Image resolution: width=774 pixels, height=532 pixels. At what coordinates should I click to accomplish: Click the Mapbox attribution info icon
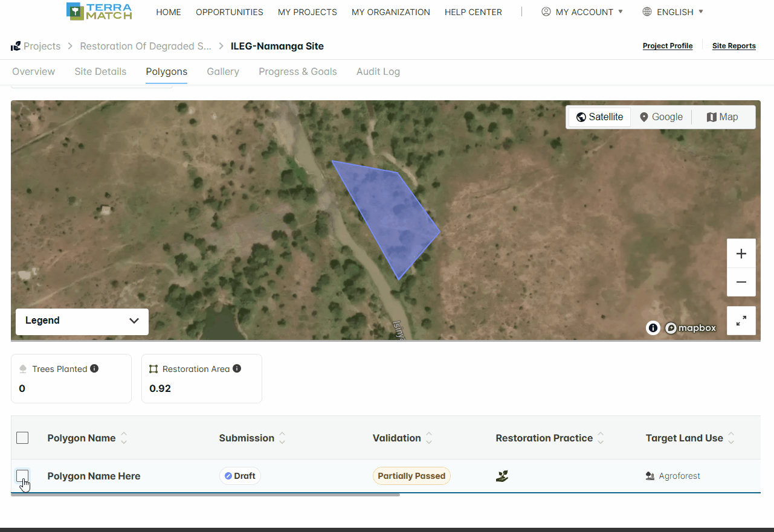click(x=653, y=328)
